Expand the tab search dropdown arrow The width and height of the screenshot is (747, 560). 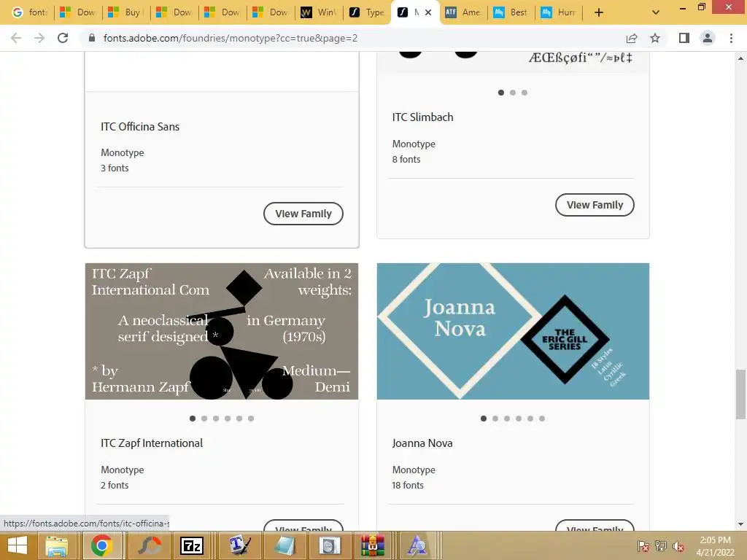[x=656, y=12]
